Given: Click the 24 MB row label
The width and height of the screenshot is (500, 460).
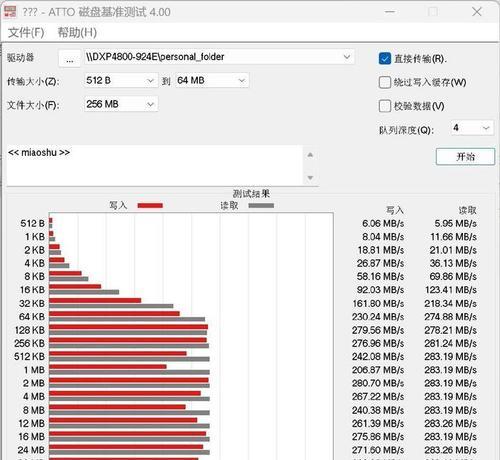Looking at the screenshot, I should click(31, 450).
